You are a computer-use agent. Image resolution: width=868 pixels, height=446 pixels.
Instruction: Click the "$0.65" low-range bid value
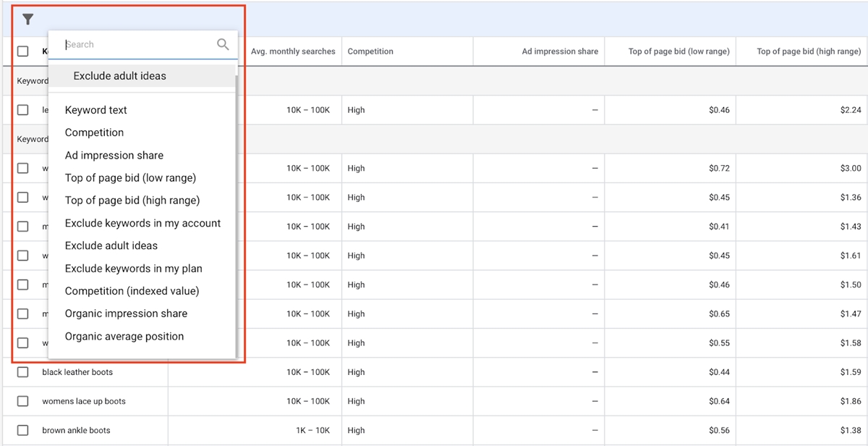coord(719,314)
